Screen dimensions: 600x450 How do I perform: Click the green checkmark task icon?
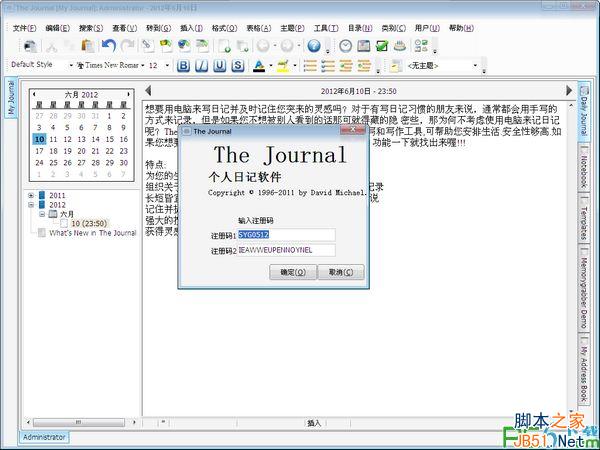382,46
